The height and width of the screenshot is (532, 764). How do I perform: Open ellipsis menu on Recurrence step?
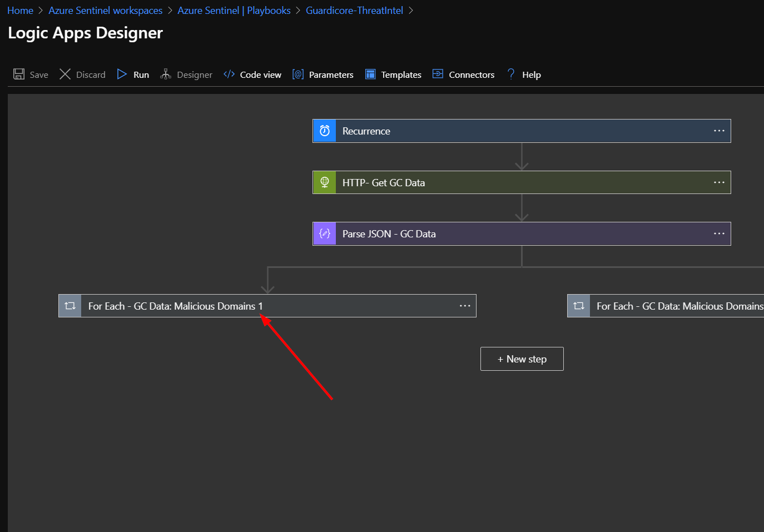point(719,131)
